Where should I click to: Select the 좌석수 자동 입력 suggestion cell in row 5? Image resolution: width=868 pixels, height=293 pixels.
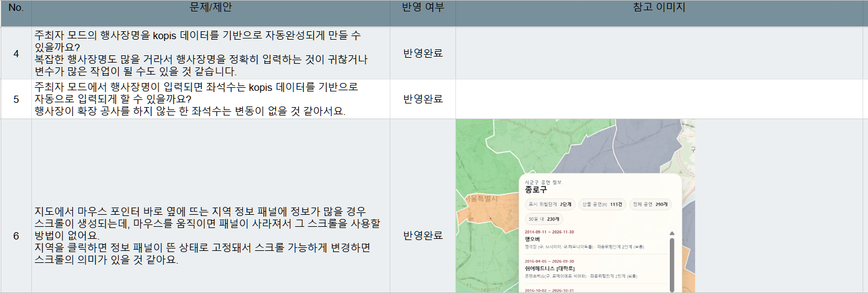pos(210,99)
